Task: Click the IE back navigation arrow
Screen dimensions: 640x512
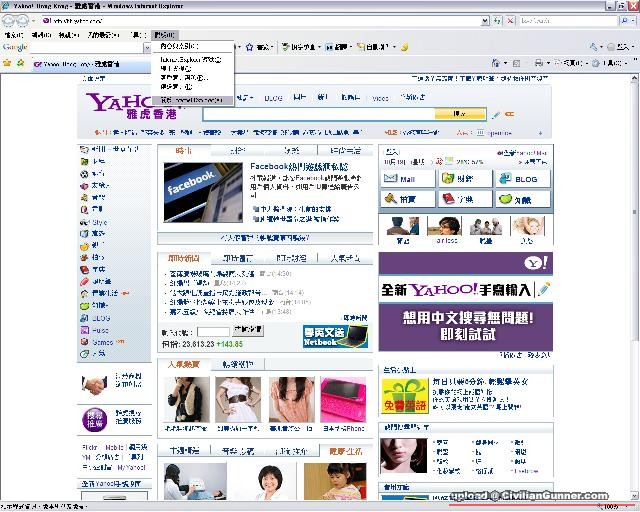Action: point(8,20)
